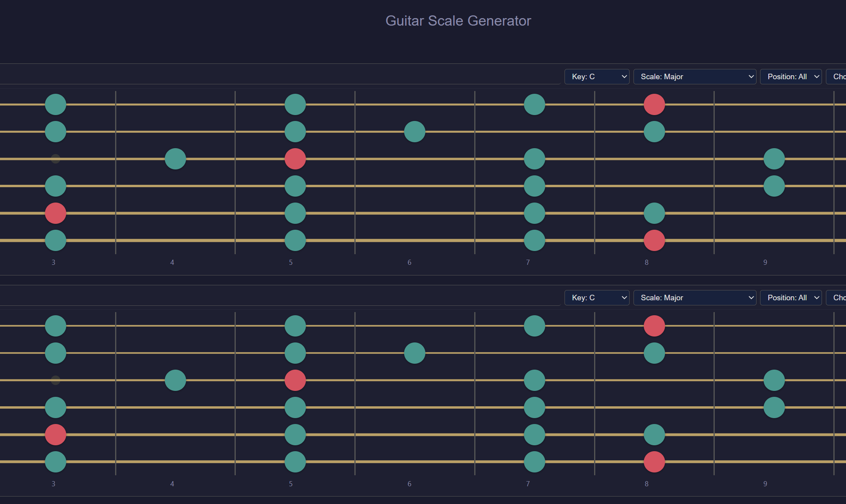Open the Position: All dropdown in the top toolbar
The image size is (846, 504).
coord(791,76)
